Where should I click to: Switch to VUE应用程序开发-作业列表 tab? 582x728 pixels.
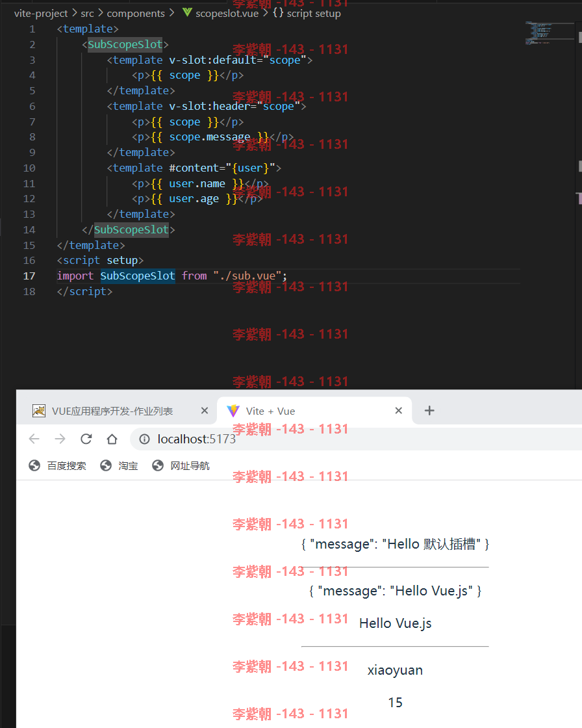pos(116,411)
